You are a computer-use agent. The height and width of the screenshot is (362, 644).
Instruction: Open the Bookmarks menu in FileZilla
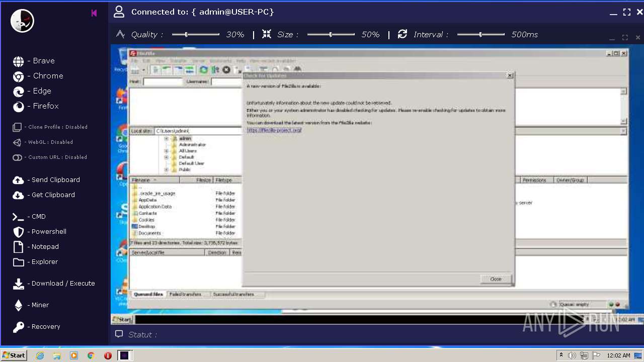click(220, 61)
